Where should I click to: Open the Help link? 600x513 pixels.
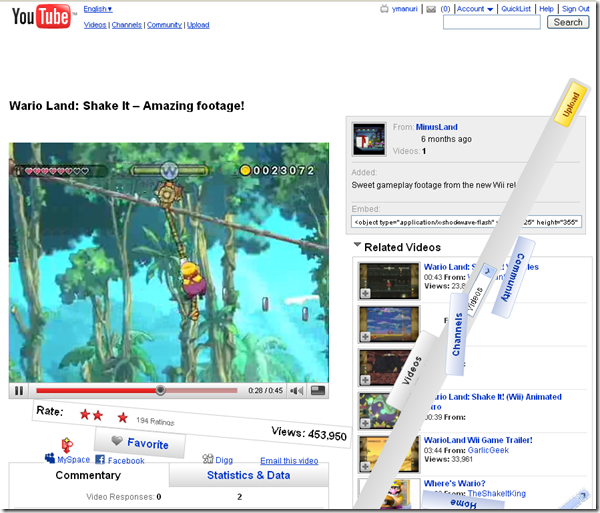pos(546,9)
